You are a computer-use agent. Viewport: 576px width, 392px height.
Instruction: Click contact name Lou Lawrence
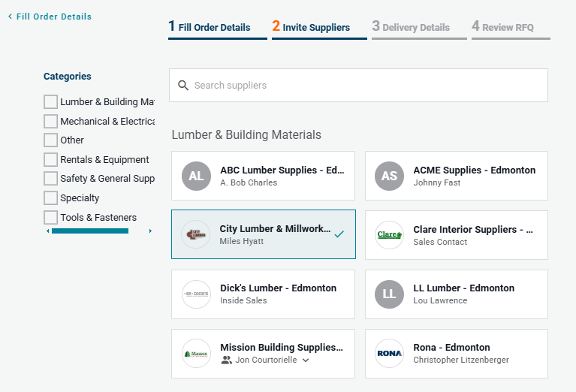point(440,300)
